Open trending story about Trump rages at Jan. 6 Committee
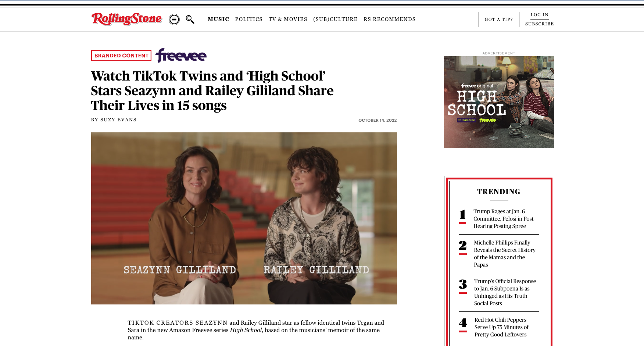Screen dimensions: 644x346 pos(504,219)
